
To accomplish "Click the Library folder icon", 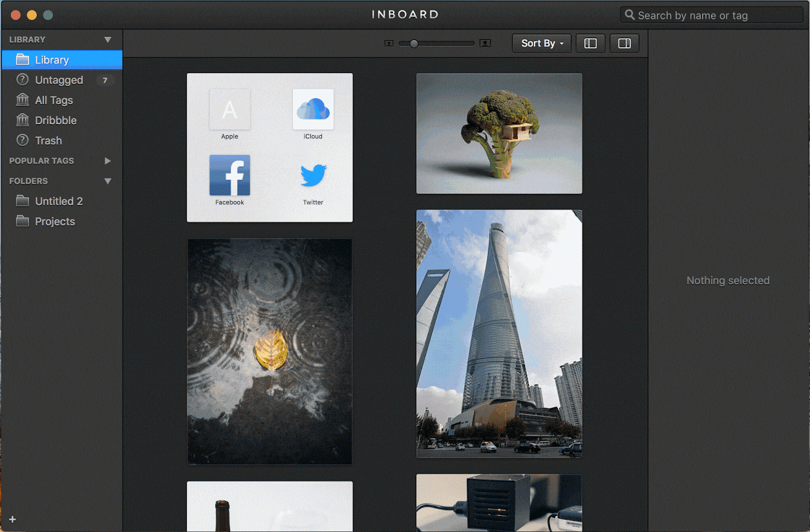I will click(23, 59).
